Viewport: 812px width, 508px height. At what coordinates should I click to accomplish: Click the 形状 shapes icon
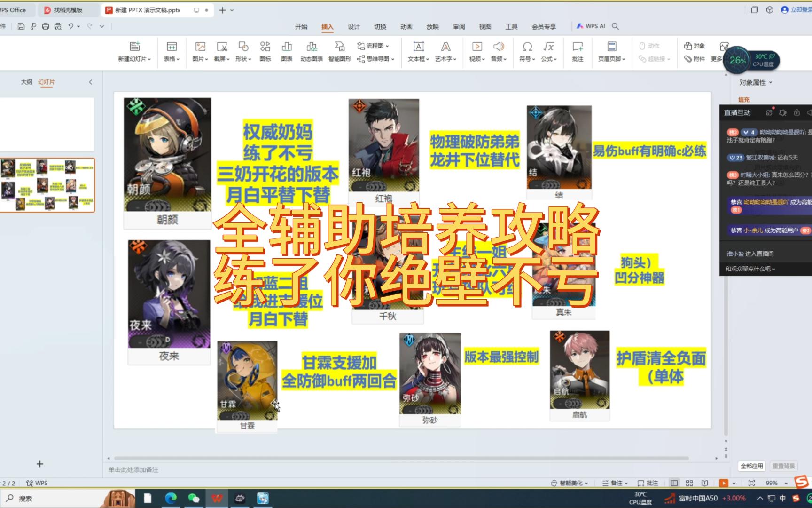click(x=243, y=47)
